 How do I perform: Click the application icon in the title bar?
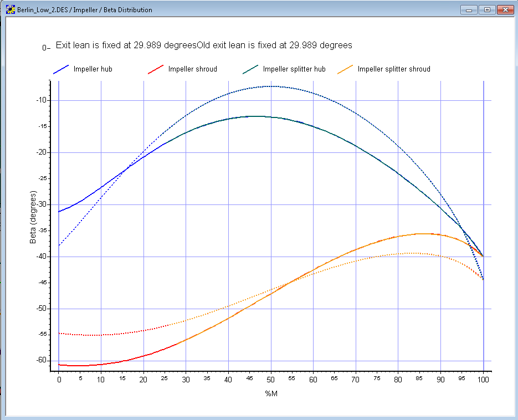pyautogui.click(x=10, y=9)
